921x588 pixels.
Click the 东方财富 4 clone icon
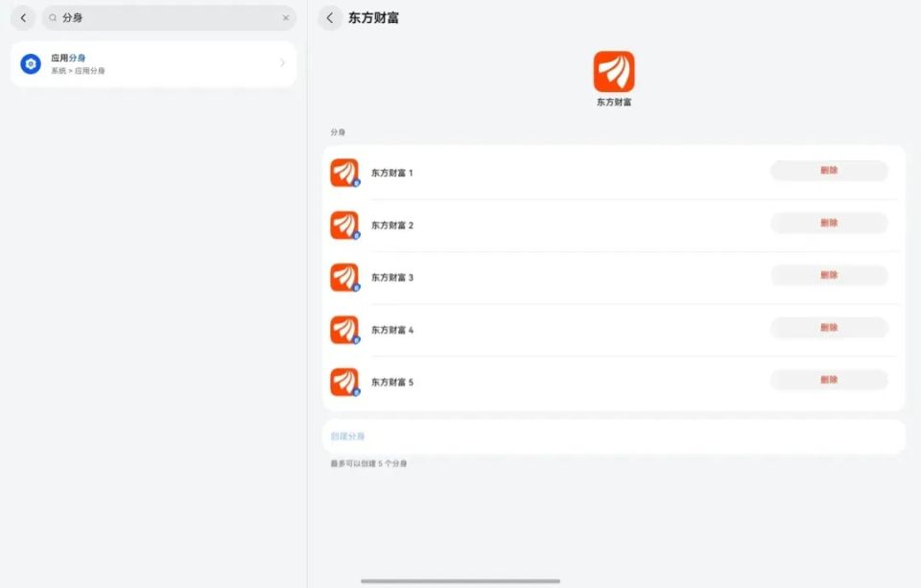(344, 330)
